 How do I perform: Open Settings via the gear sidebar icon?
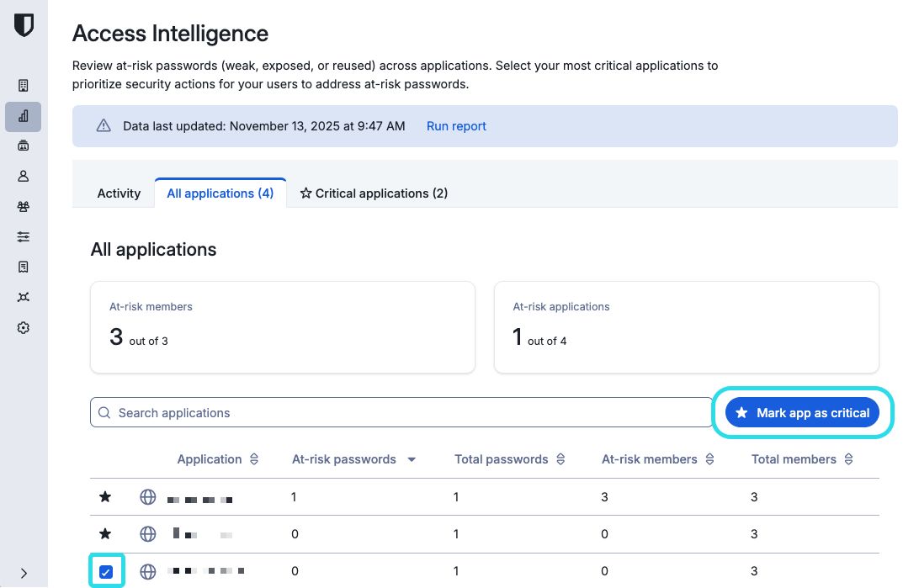coord(24,327)
